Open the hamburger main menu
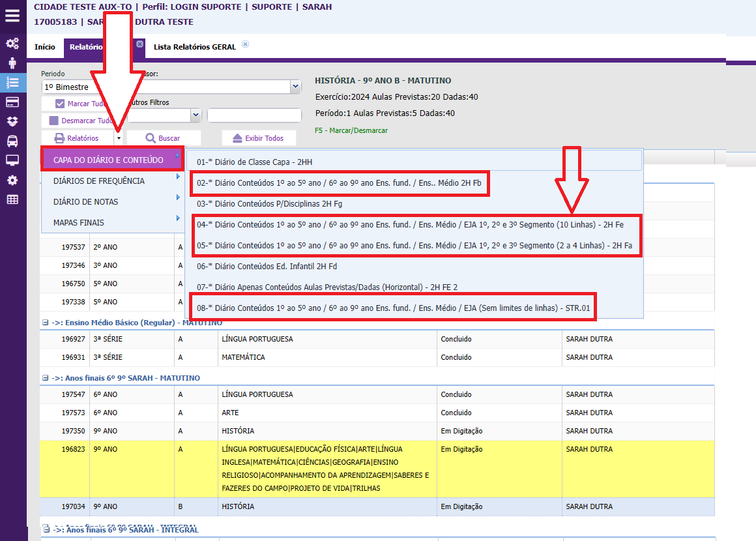The width and height of the screenshot is (756, 541). click(12, 16)
